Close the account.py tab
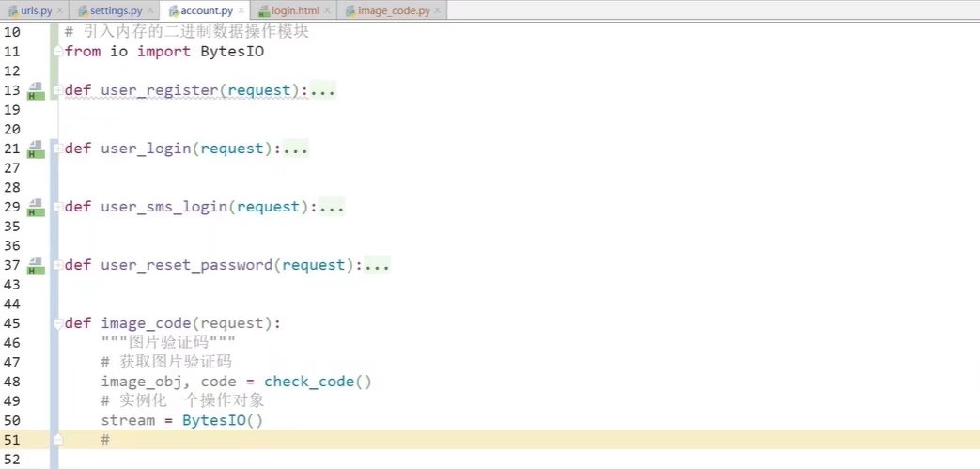 click(241, 10)
